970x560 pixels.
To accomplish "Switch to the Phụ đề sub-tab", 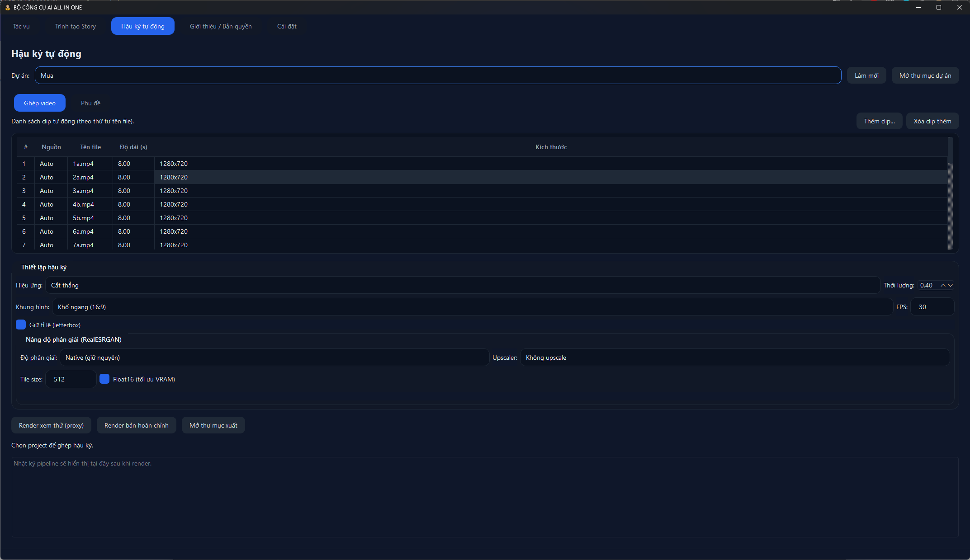I will (90, 103).
